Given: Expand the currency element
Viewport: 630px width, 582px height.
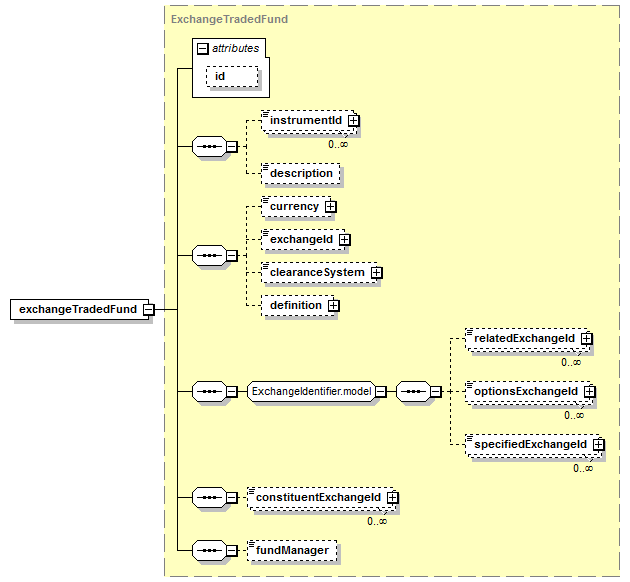Looking at the screenshot, I should pos(330,207).
